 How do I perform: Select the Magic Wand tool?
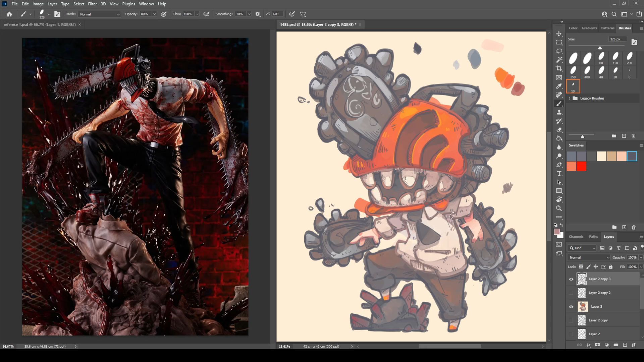(559, 60)
